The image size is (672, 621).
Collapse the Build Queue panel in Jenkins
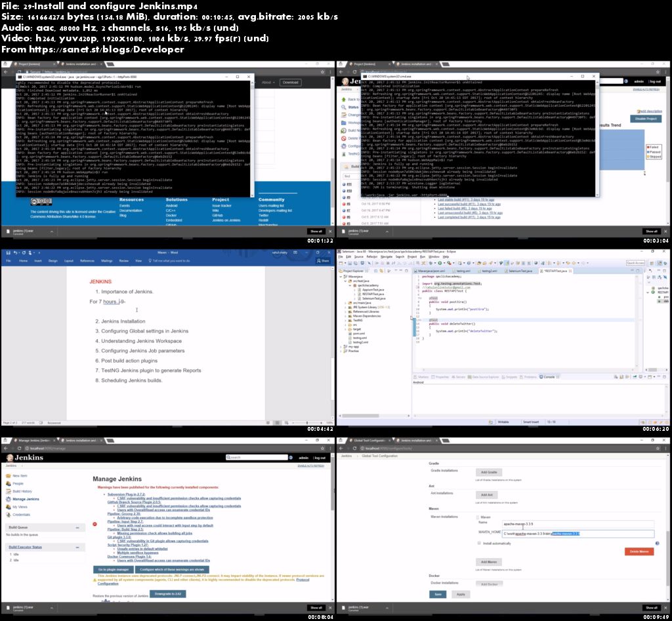coord(77,528)
